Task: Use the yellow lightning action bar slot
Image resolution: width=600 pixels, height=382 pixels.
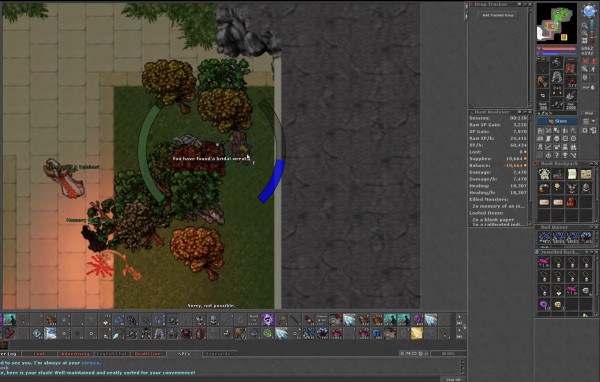Action: [417, 333]
